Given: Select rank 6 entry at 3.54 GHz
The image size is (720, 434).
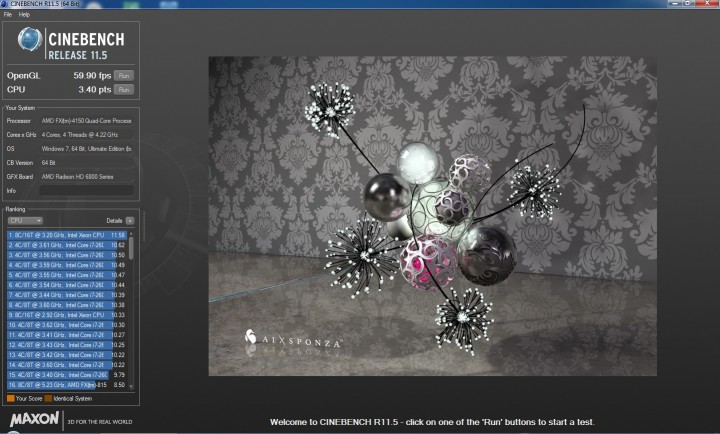Looking at the screenshot, I should pos(67,285).
